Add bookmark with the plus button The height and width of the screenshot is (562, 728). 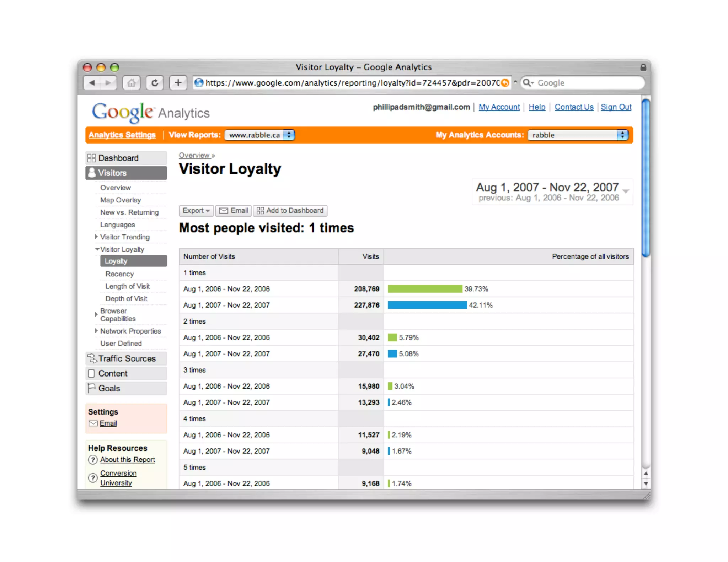178,83
